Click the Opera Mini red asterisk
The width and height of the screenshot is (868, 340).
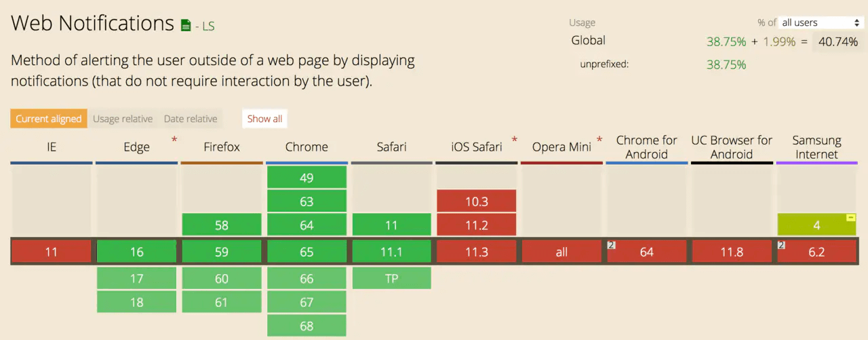599,140
